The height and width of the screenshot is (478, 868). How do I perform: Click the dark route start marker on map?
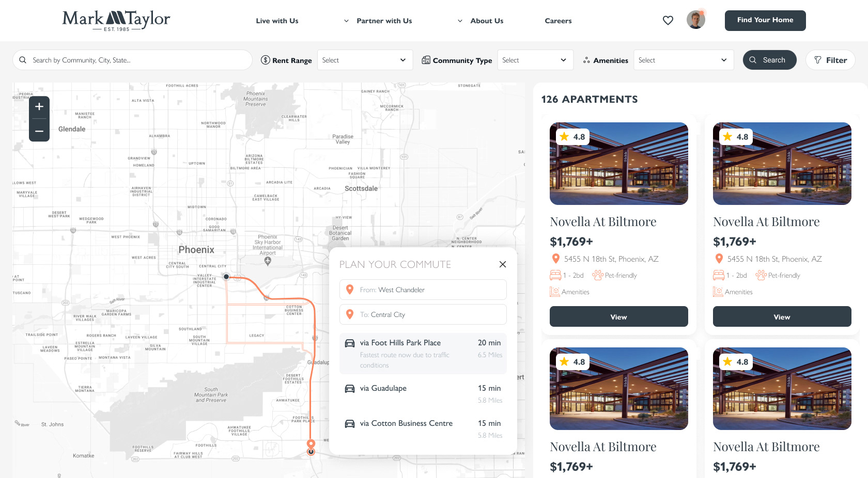[226, 277]
